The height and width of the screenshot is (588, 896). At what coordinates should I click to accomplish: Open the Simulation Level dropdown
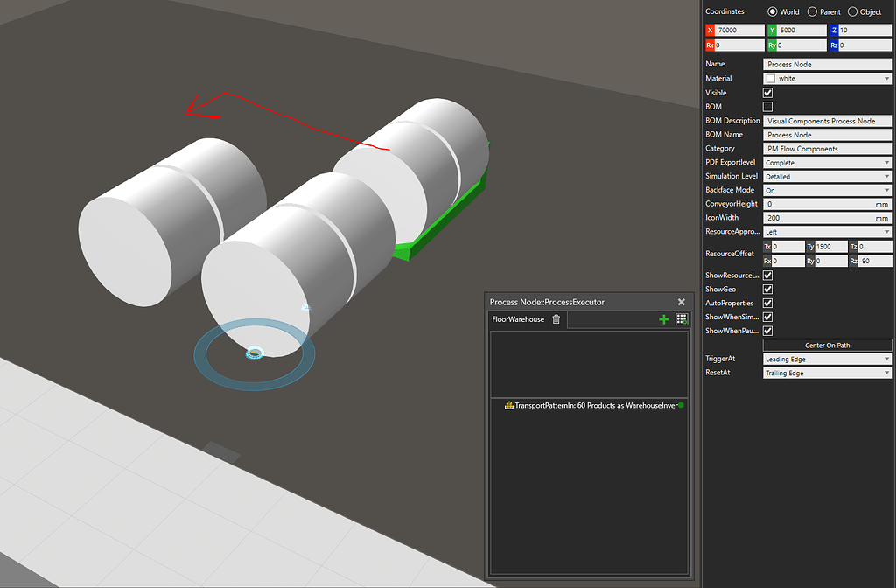tap(827, 177)
